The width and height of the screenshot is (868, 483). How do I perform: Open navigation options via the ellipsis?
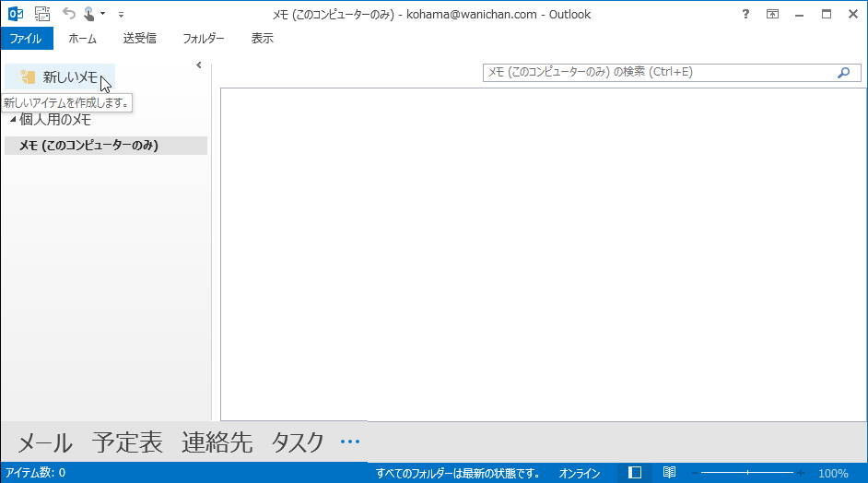(350, 442)
